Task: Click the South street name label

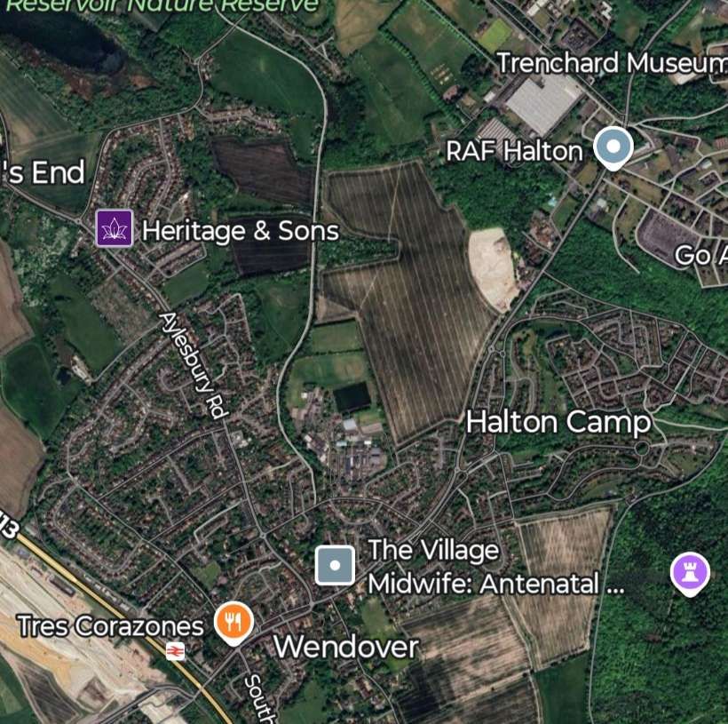Action: (x=255, y=699)
